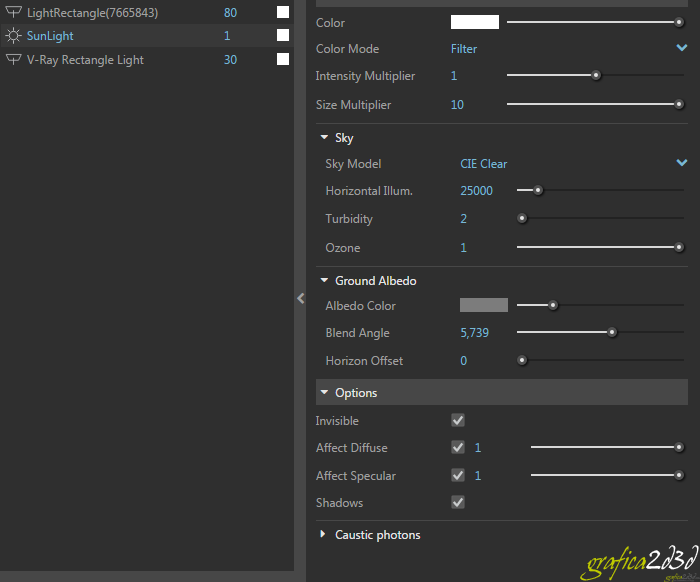The width and height of the screenshot is (700, 582).
Task: Open the Sky Model CIE Clear dropdown
Action: pos(681,163)
